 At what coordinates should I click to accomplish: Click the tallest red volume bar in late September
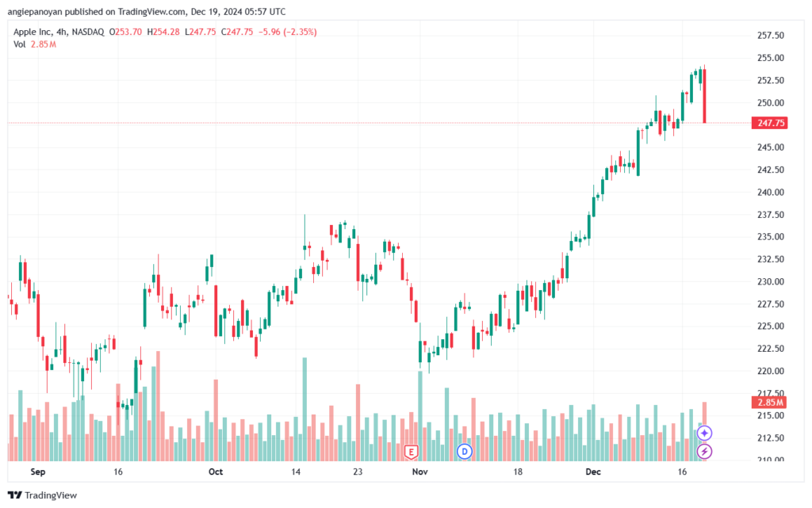158,406
